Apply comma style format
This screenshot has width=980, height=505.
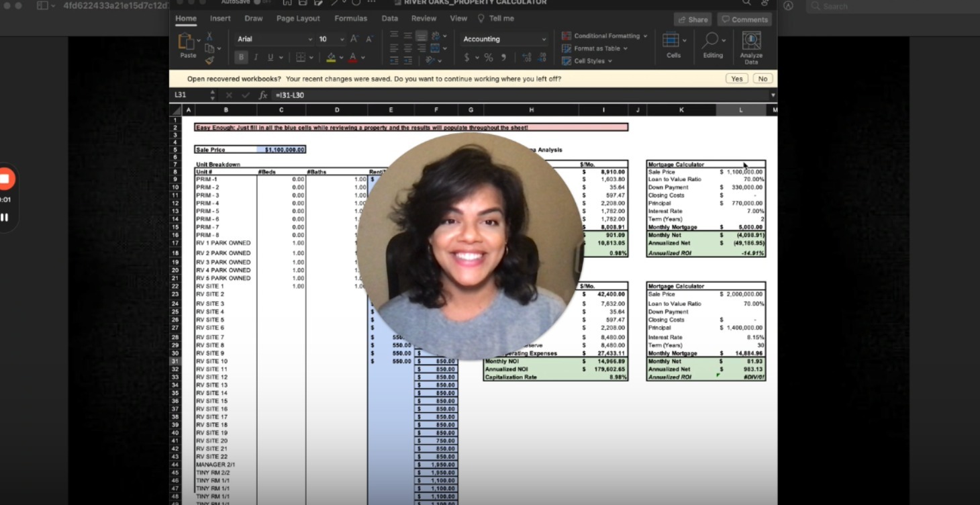(503, 58)
